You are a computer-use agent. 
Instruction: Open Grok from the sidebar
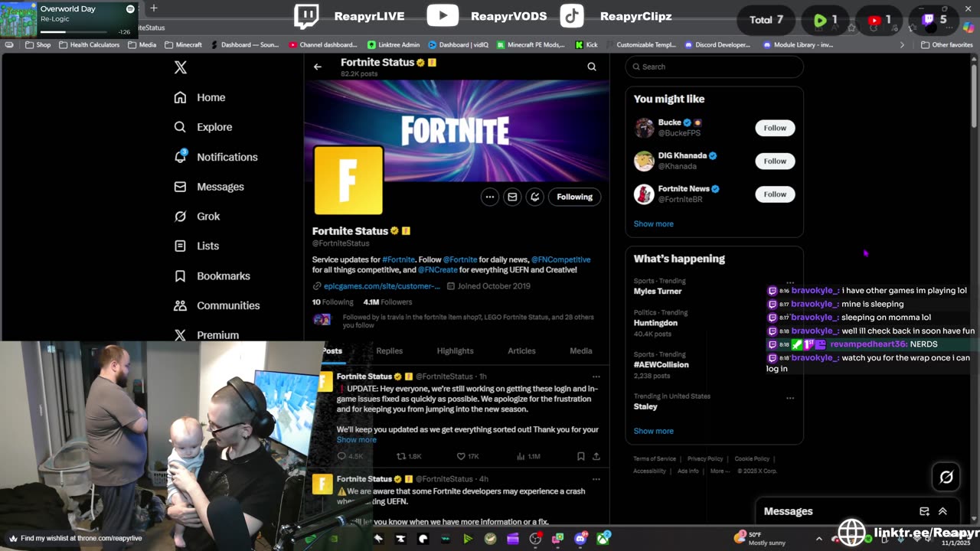point(196,217)
